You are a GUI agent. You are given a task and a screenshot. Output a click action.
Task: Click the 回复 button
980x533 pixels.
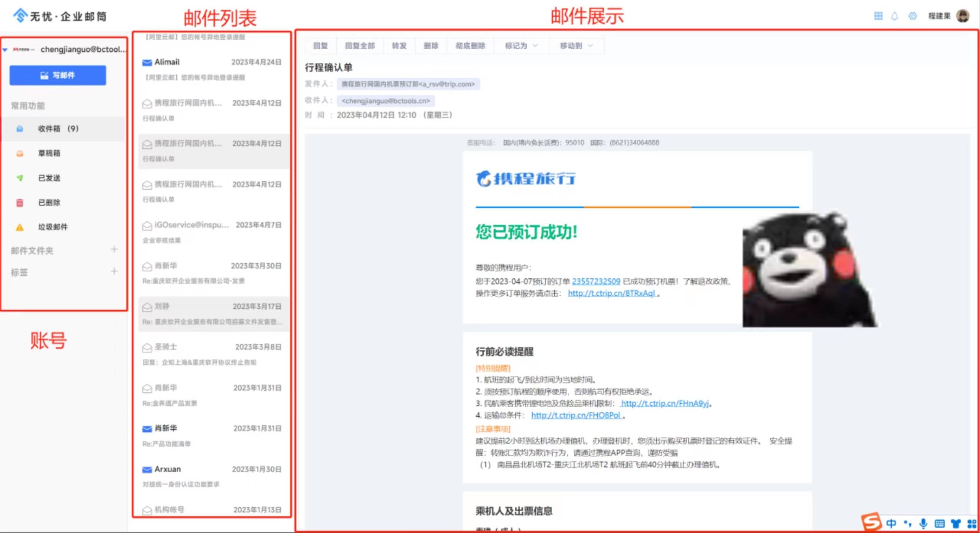point(320,46)
